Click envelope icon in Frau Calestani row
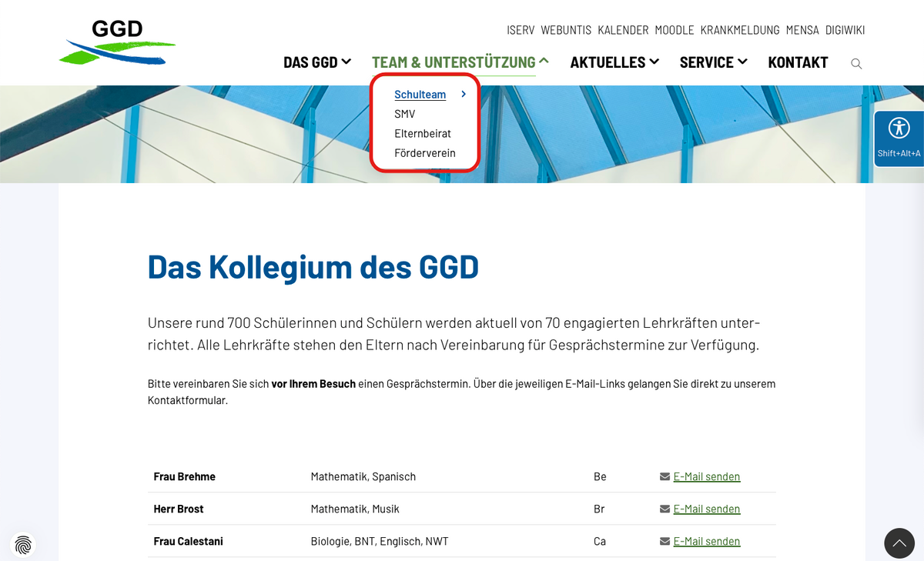The image size is (924, 561). pyautogui.click(x=665, y=542)
